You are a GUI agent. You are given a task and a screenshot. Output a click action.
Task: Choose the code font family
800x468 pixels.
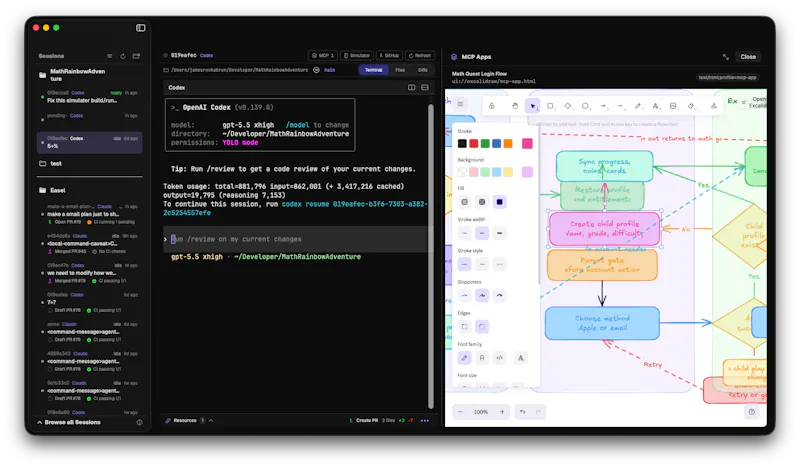click(x=499, y=358)
